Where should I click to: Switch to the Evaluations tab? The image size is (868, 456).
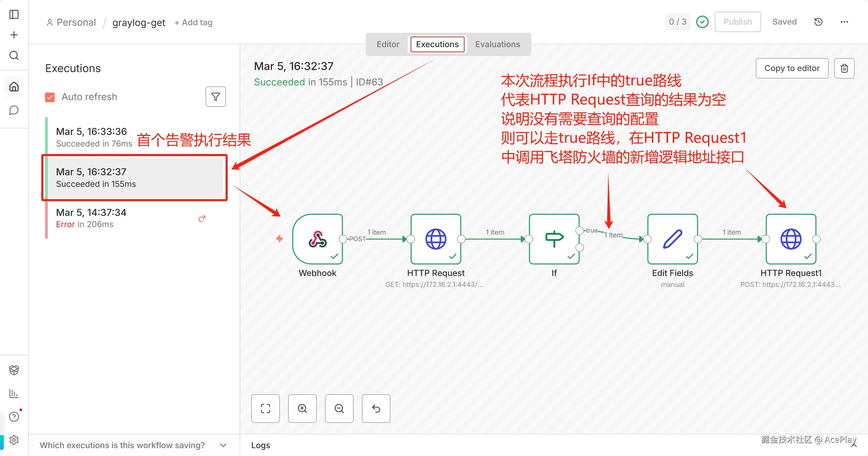[x=497, y=44]
